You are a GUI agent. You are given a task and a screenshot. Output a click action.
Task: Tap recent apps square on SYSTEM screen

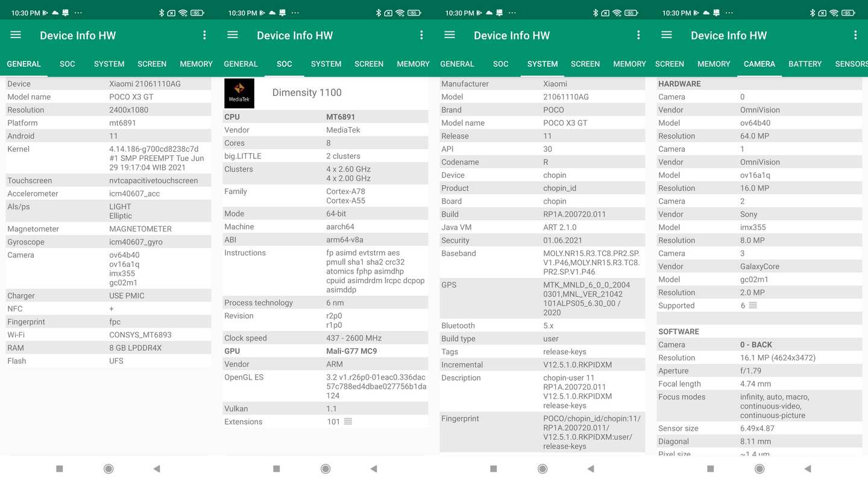tap(493, 469)
